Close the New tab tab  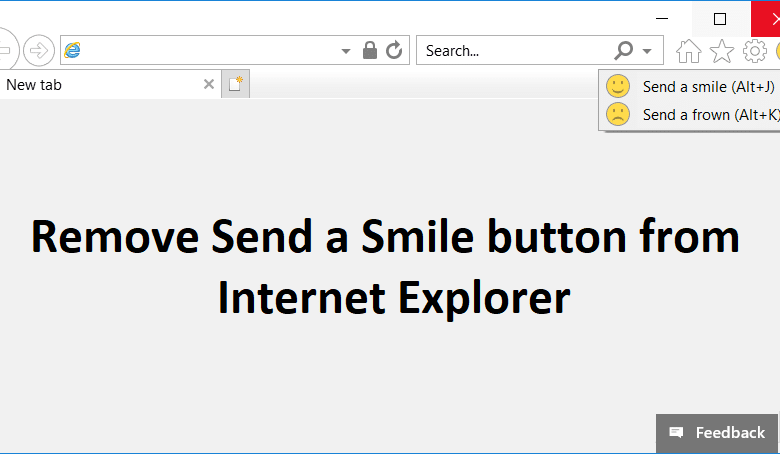[209, 85]
